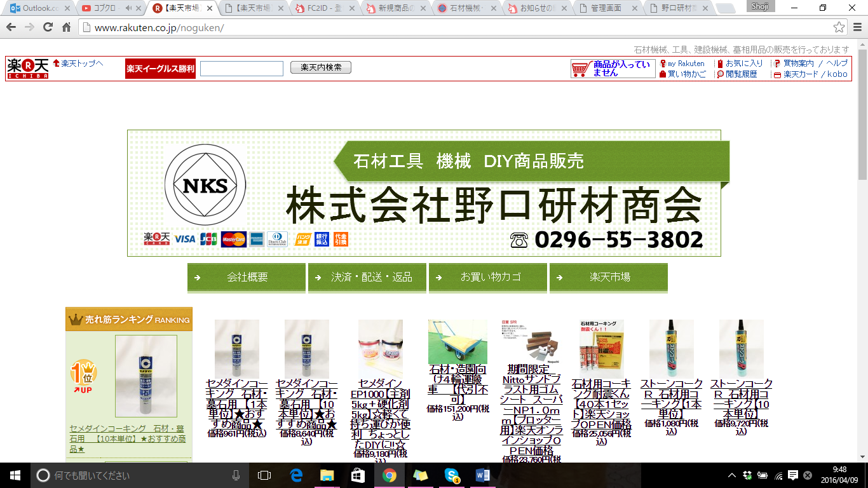Click the browser forward arrow
868x488 pixels.
[29, 27]
